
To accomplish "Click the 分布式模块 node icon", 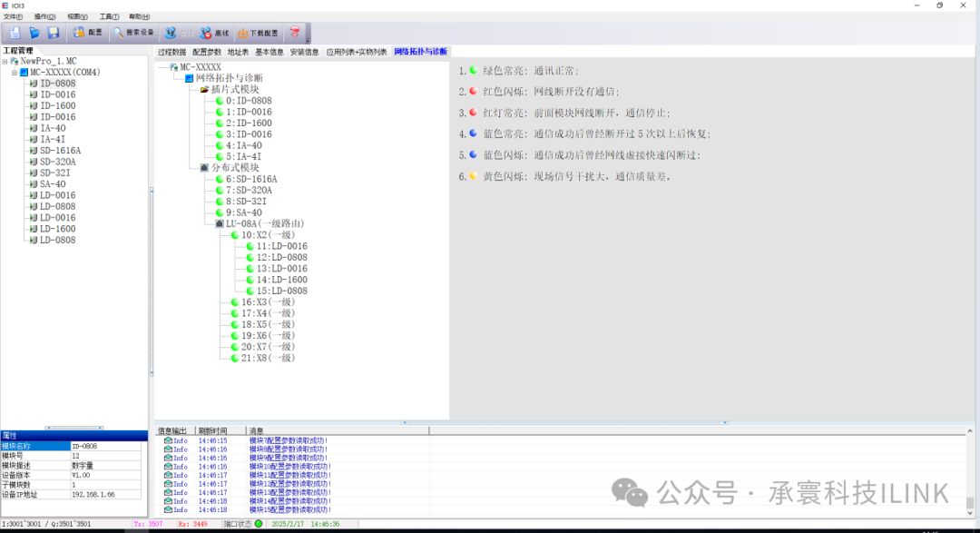I will pos(204,168).
